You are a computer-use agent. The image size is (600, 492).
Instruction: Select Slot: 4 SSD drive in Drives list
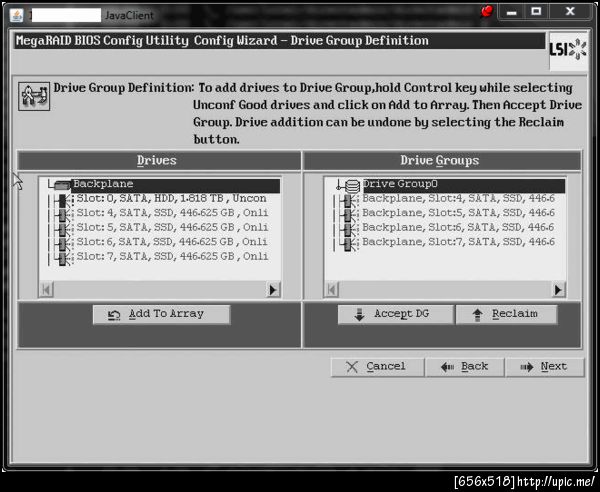click(x=172, y=213)
